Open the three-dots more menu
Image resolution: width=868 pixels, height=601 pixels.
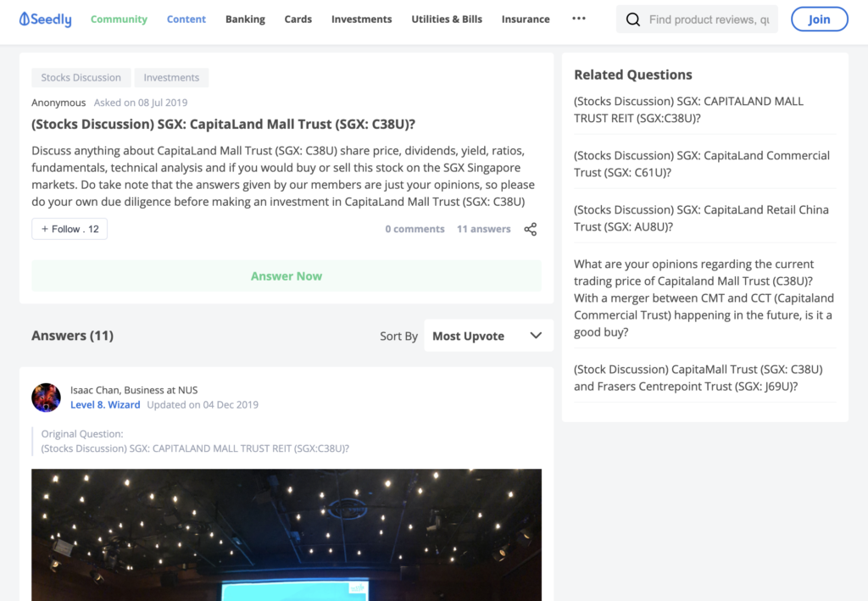[x=578, y=19]
